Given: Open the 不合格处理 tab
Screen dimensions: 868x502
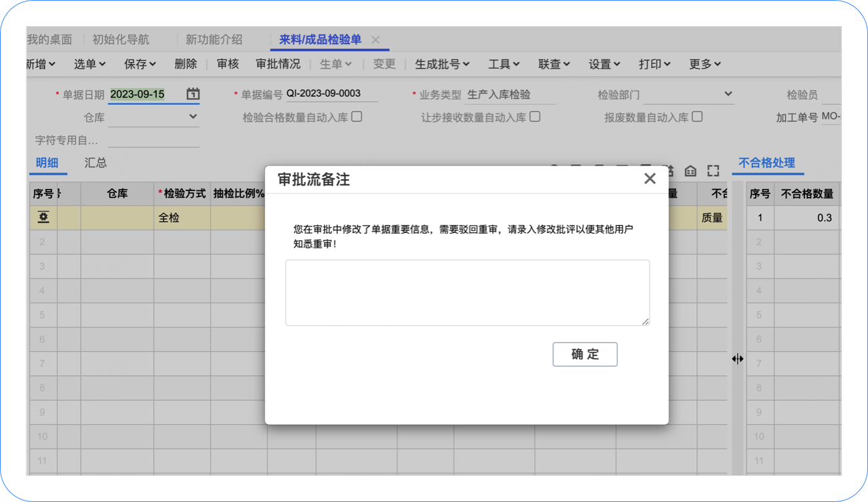Looking at the screenshot, I should tap(767, 163).
